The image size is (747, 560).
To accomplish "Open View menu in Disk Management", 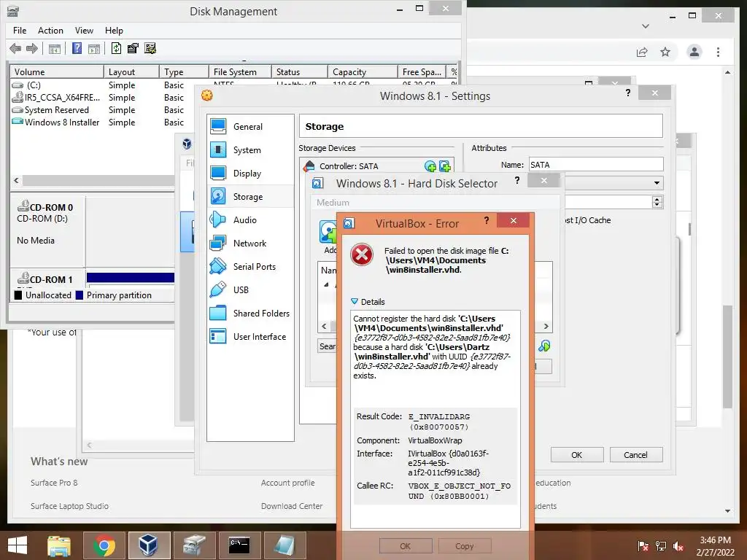I will click(x=84, y=31).
